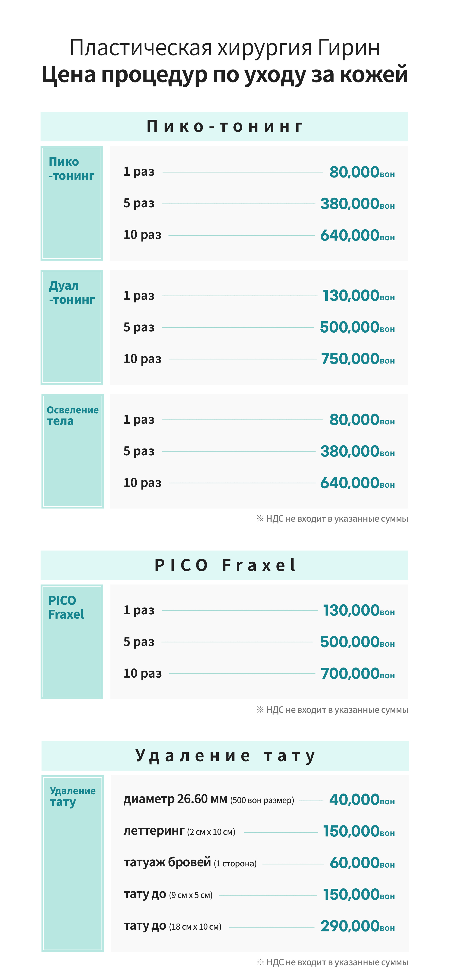450x980 pixels.
Task: Click the Освеление тела category box
Action: pos(72,451)
